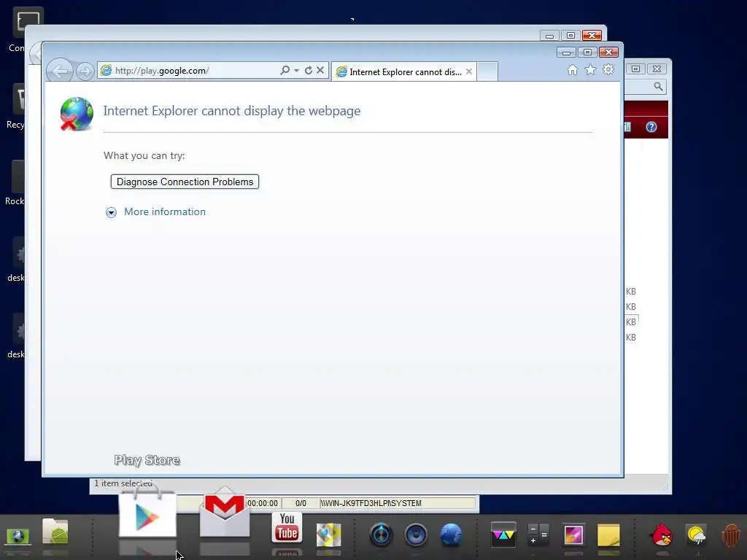Click the help question mark in the background window
Screen dimensions: 747x560
(x=651, y=127)
